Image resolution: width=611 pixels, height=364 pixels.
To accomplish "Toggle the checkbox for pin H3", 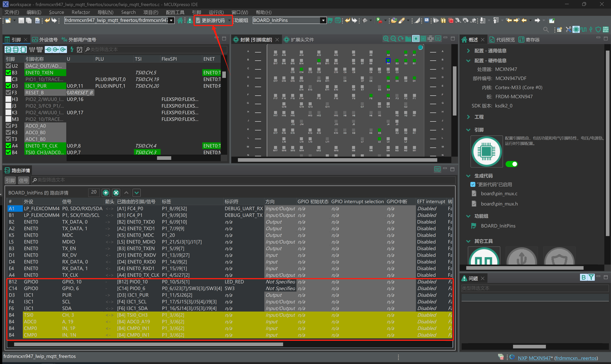I will point(8,99).
